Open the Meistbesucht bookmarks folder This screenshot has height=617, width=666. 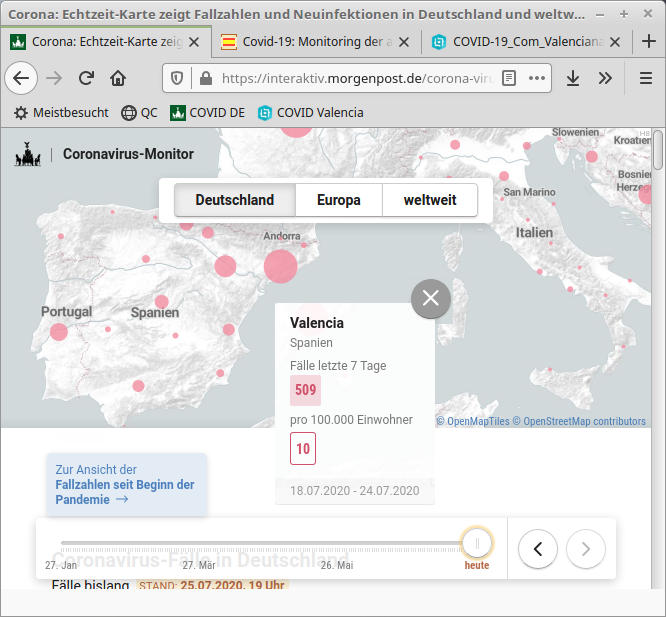click(60, 113)
